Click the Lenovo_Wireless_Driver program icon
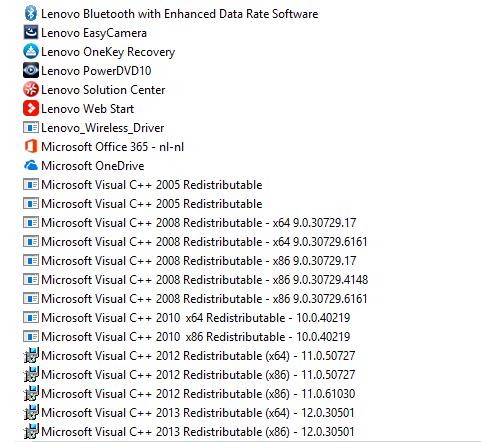The height and width of the screenshot is (442, 481). [31, 128]
